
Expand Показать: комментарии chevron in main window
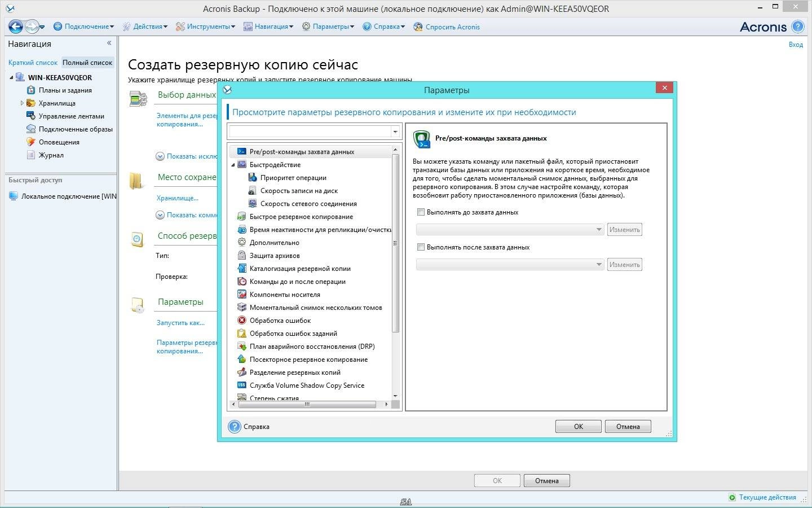point(160,215)
